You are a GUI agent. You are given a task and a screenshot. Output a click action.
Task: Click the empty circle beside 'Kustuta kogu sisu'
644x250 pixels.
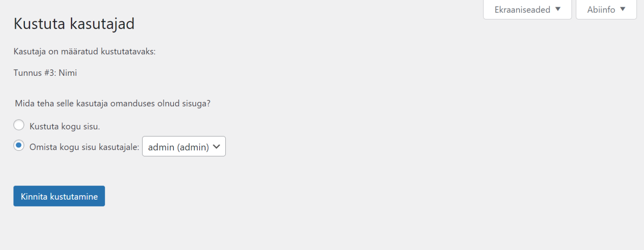coord(19,125)
